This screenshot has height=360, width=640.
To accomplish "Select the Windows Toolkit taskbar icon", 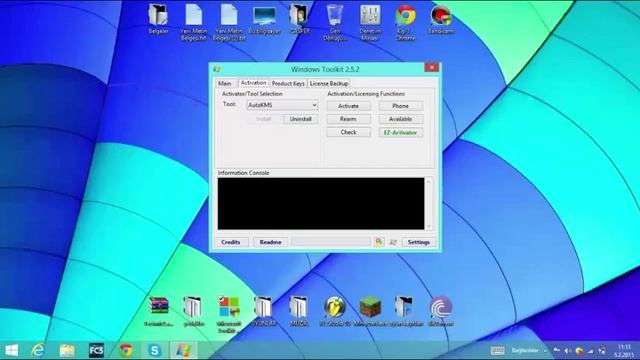I will pyautogui.click(x=184, y=350).
